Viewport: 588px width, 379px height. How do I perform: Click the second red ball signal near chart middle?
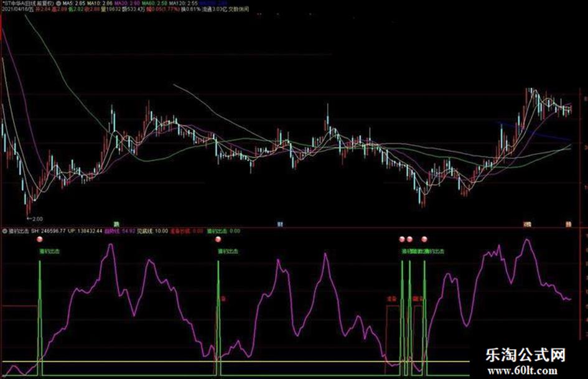pyautogui.click(x=218, y=240)
